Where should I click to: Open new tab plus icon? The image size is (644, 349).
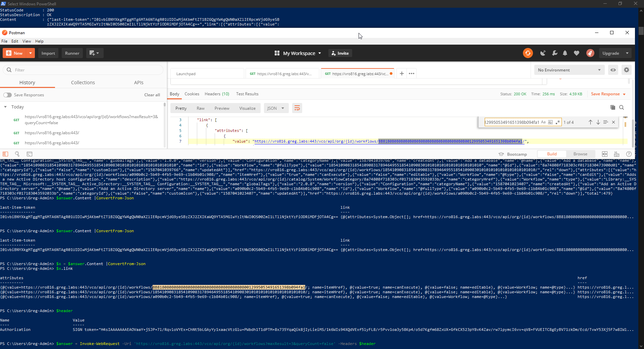(402, 73)
